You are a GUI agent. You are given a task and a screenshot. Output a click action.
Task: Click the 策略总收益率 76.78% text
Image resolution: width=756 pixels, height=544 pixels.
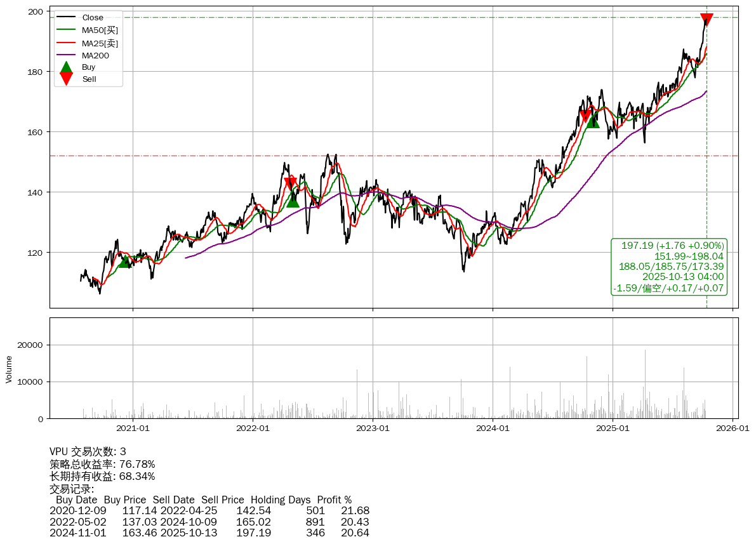click(x=102, y=464)
